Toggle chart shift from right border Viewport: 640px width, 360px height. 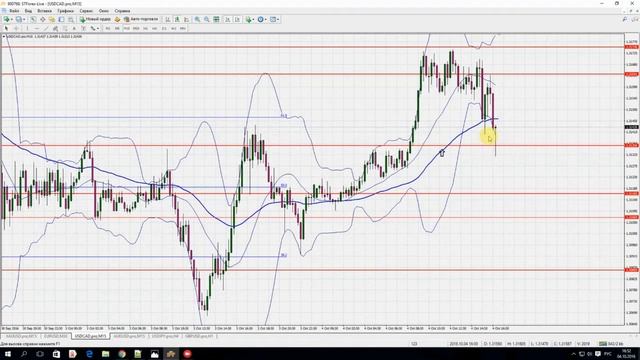(237, 19)
